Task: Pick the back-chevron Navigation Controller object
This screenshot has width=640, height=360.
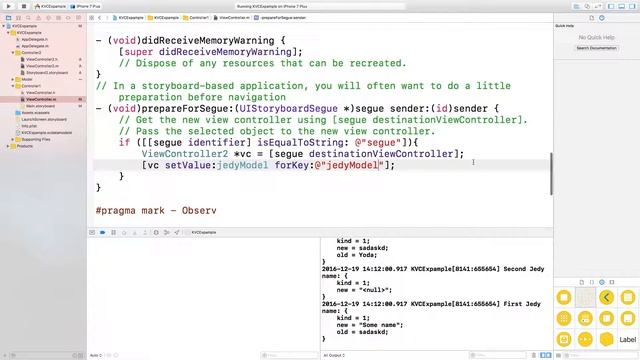Action: coord(607,298)
